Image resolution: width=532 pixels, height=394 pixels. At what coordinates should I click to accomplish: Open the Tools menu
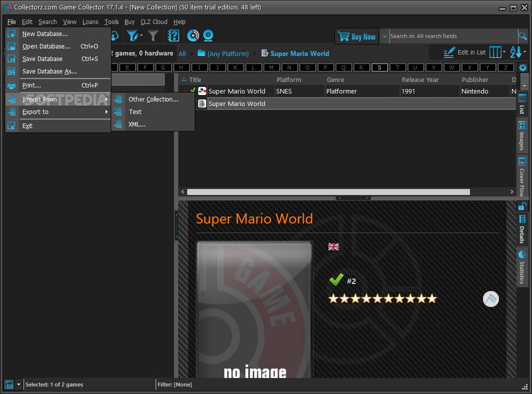coord(111,22)
